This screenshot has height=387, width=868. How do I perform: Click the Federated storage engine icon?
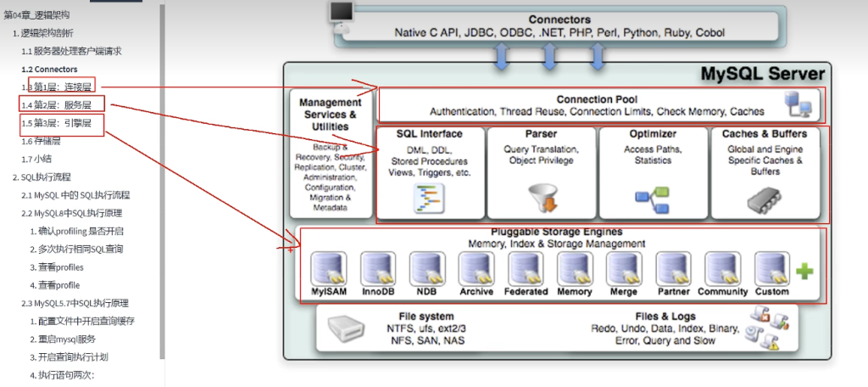click(x=525, y=268)
